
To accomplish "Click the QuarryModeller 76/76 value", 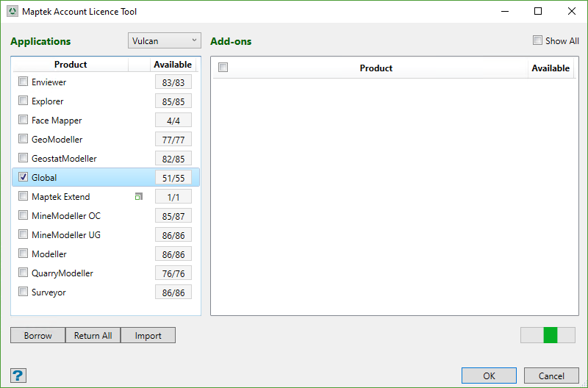I will pos(173,273).
